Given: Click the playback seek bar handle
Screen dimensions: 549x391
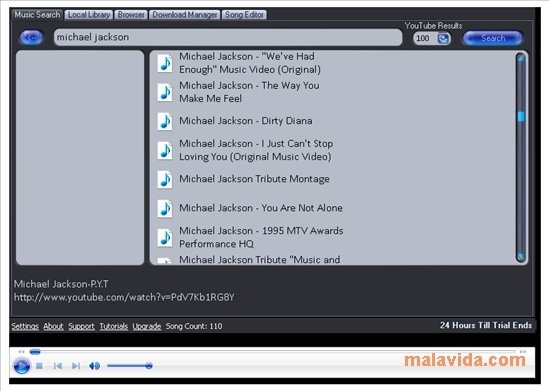Looking at the screenshot, I should (35, 351).
